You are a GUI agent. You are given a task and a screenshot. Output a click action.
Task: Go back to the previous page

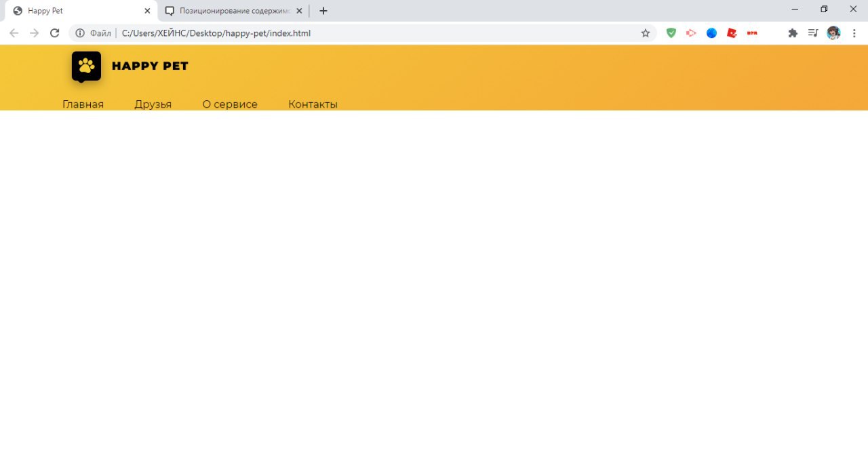click(x=14, y=33)
